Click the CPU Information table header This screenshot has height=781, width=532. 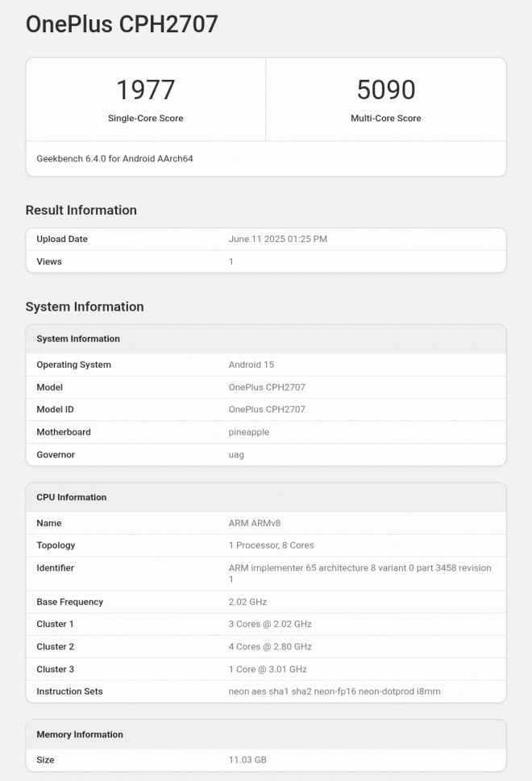click(71, 498)
